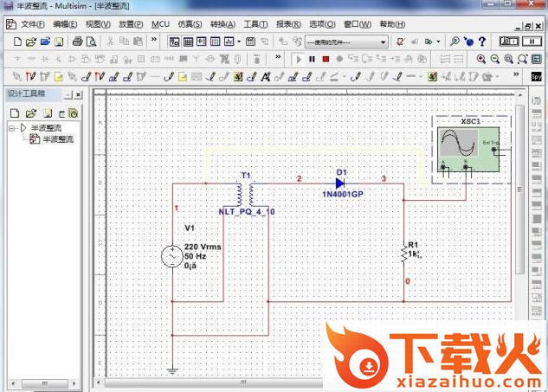
Task: Open the 仿真(S) menu
Action: tap(190, 24)
